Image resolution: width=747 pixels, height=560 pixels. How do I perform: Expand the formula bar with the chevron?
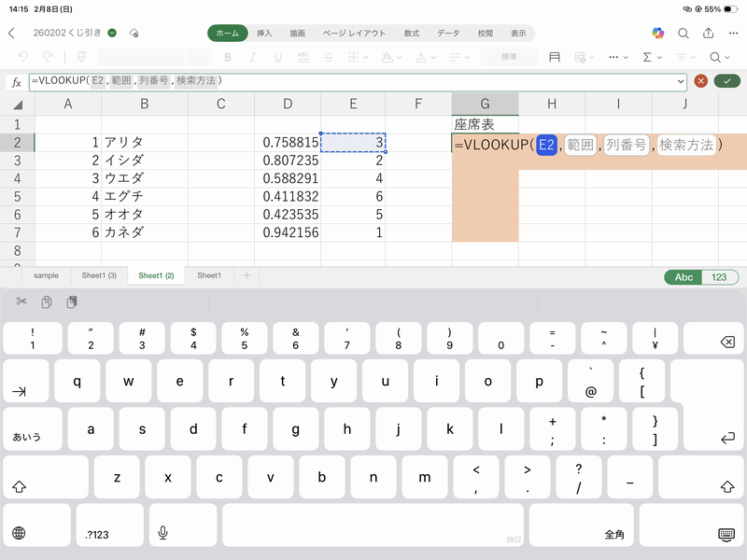tap(681, 81)
